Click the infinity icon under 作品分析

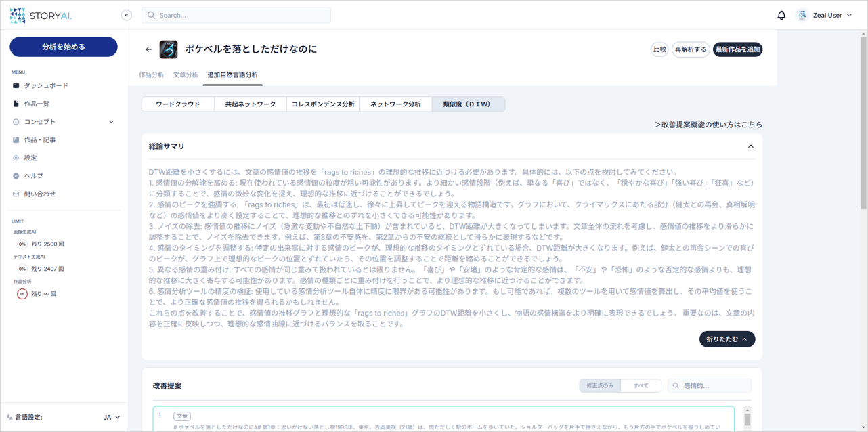pyautogui.click(x=22, y=294)
